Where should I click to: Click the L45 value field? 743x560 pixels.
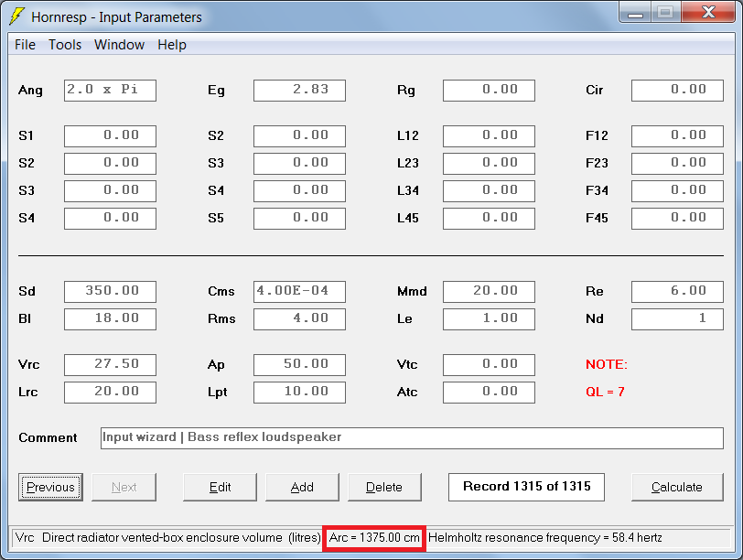pyautogui.click(x=489, y=219)
